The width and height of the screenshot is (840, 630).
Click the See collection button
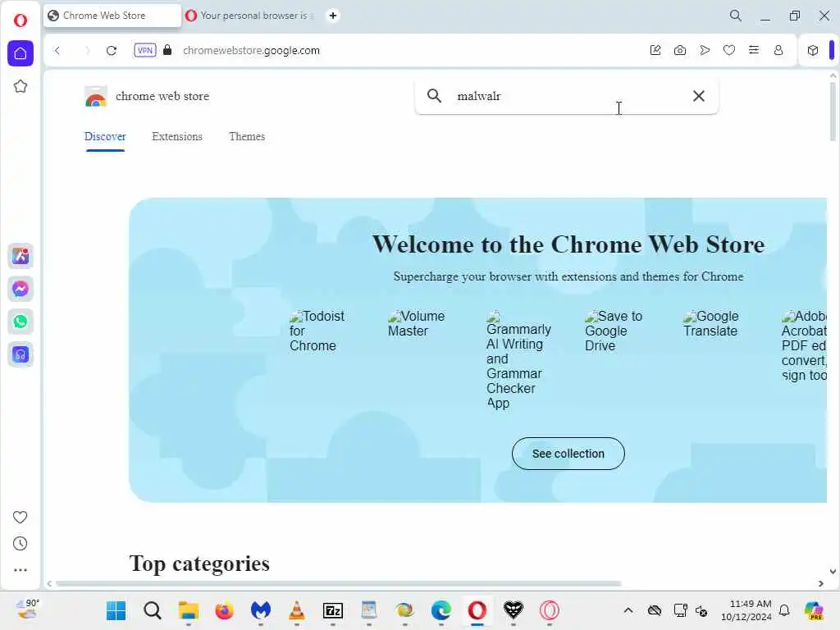pos(568,454)
